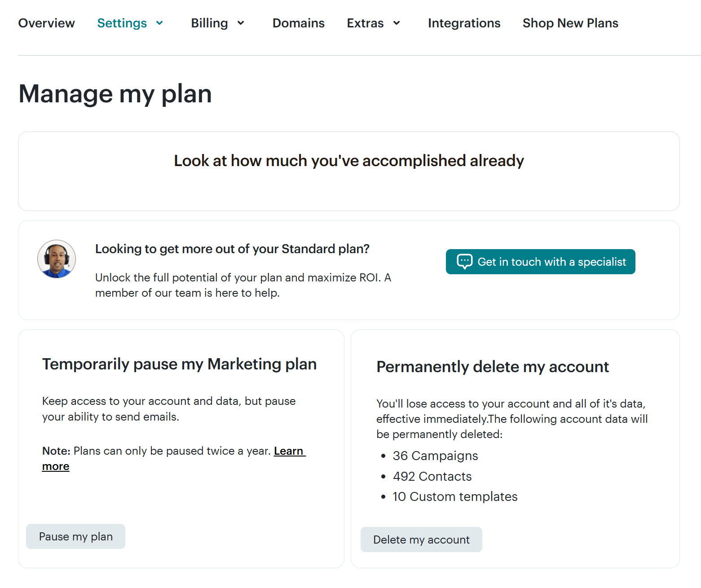Select Shop New Plans in navigation
Viewport: 701px width, 588px height.
click(x=570, y=23)
